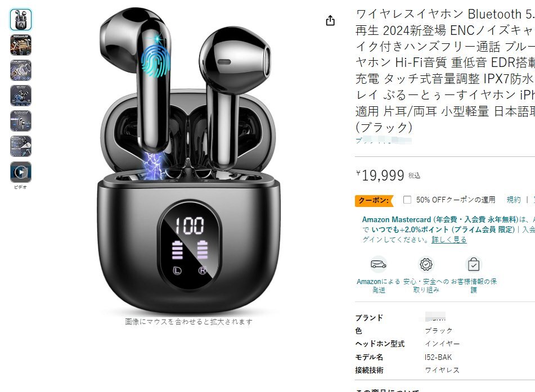This screenshot has width=535, height=392.
Task: Click the Amazon delivery truck icon
Action: click(379, 264)
